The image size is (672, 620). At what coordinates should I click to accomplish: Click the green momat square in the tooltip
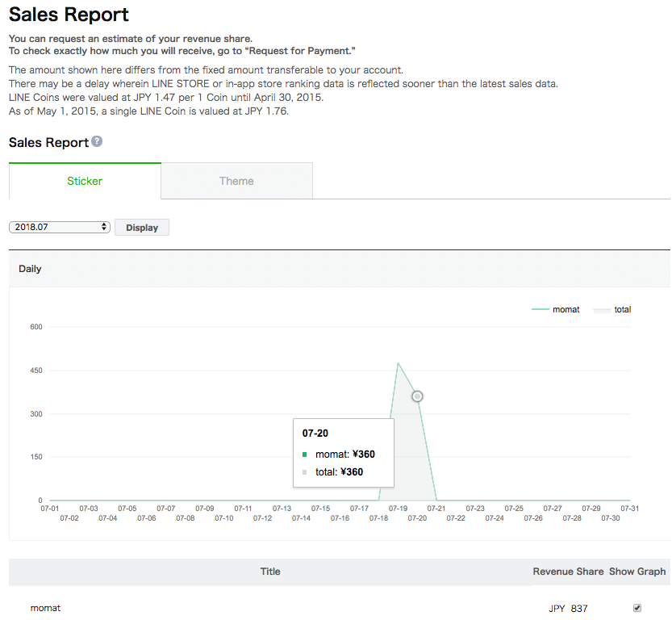click(304, 454)
